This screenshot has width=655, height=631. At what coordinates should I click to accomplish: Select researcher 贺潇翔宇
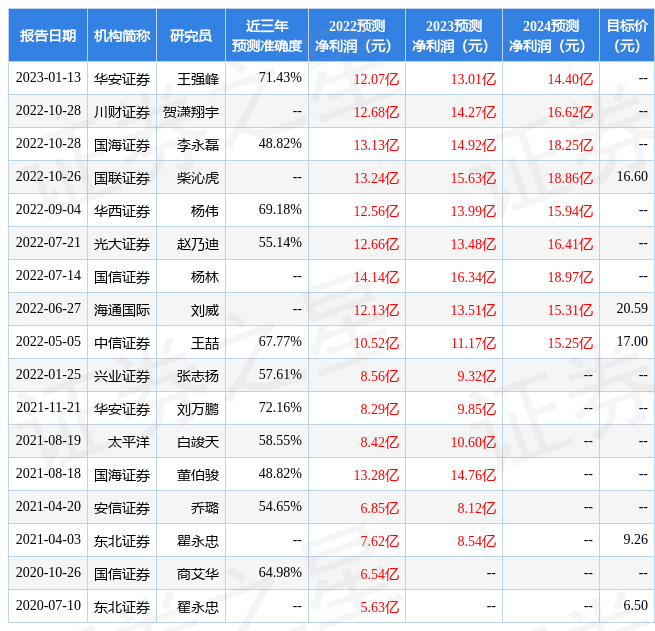point(190,112)
